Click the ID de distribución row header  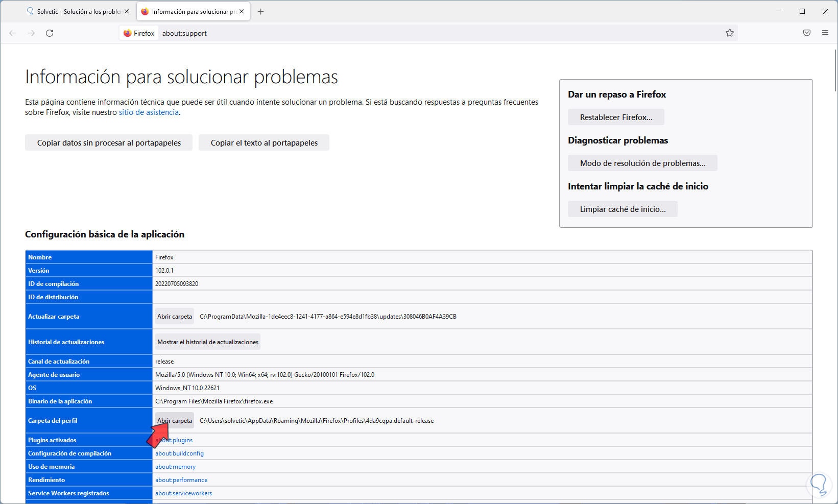[89, 297]
